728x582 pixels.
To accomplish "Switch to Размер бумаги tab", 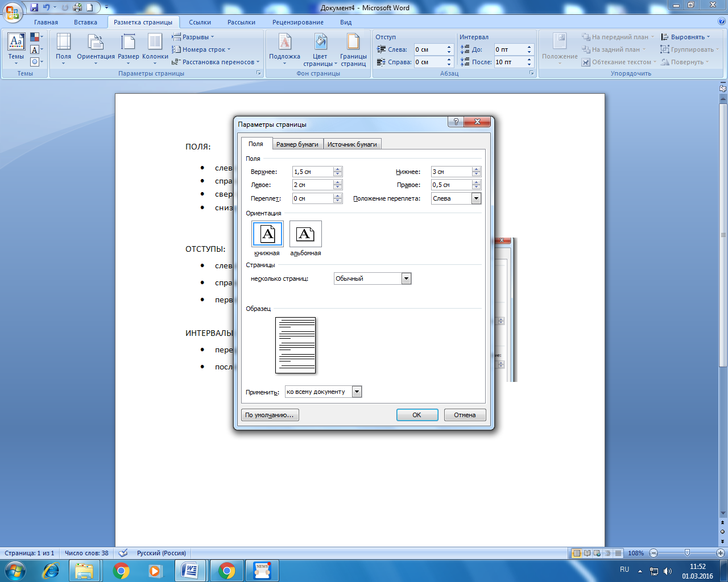I will pyautogui.click(x=297, y=144).
